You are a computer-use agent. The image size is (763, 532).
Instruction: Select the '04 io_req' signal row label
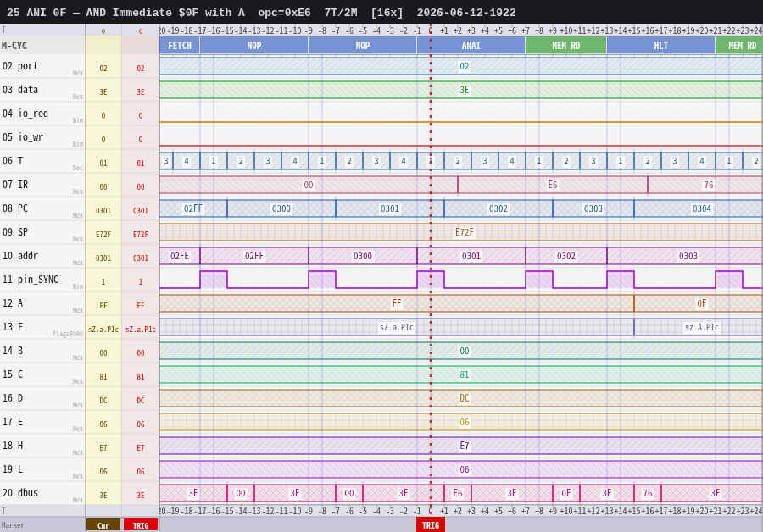(x=25, y=114)
